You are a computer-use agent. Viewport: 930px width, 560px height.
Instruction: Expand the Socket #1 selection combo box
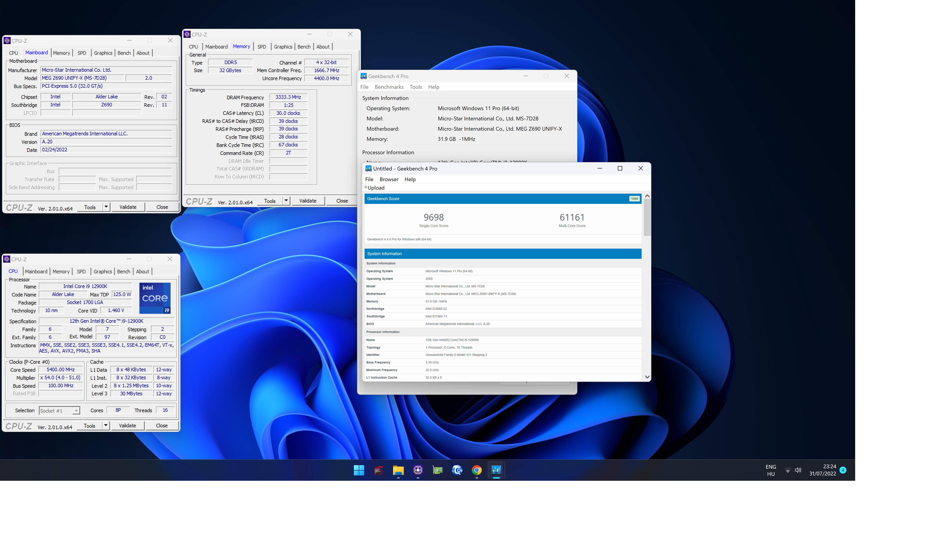tap(59, 411)
